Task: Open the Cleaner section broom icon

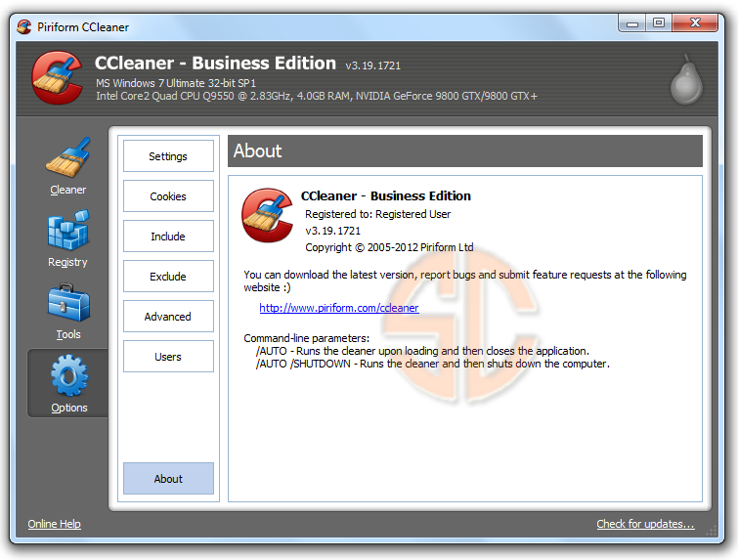Action: click(68, 158)
